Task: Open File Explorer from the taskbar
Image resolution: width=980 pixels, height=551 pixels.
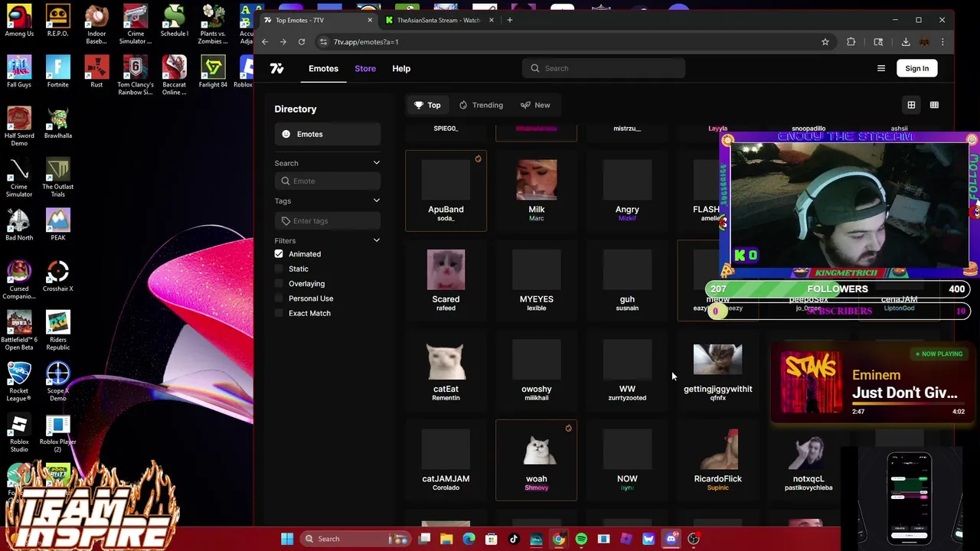Action: 446,539
